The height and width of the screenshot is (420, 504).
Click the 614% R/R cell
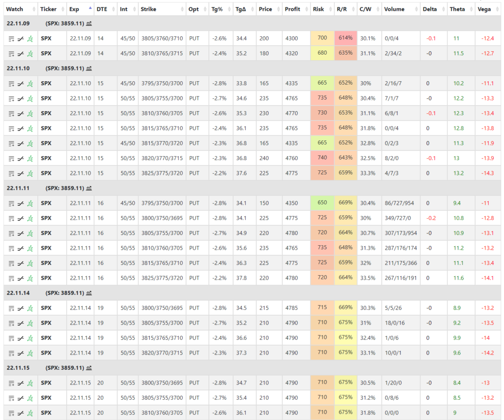[x=346, y=38]
